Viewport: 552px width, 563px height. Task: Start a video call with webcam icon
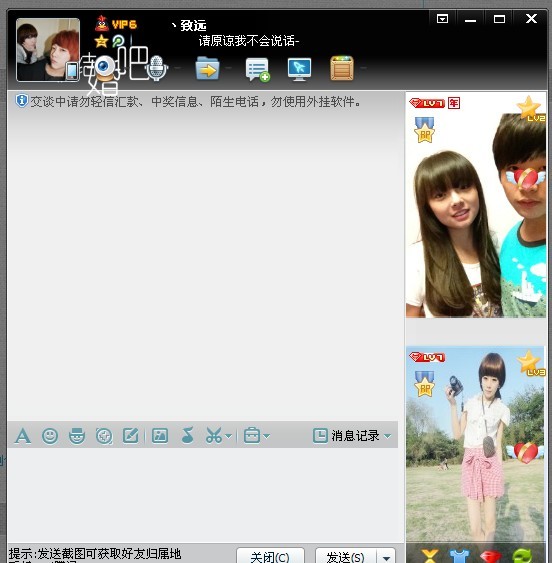(x=104, y=68)
